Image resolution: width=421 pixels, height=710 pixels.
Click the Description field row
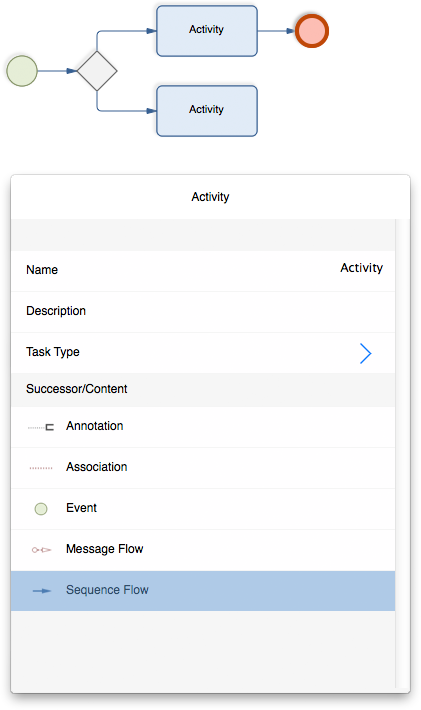(x=203, y=312)
